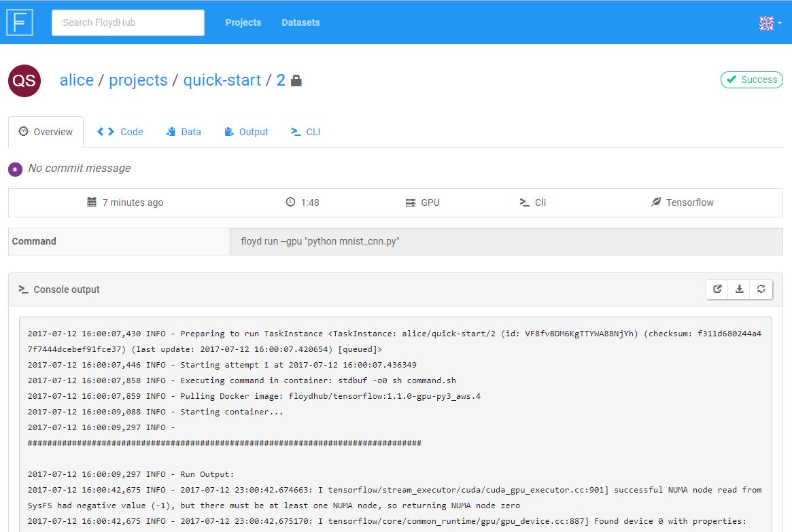Open Projects in the top navigation

243,22
